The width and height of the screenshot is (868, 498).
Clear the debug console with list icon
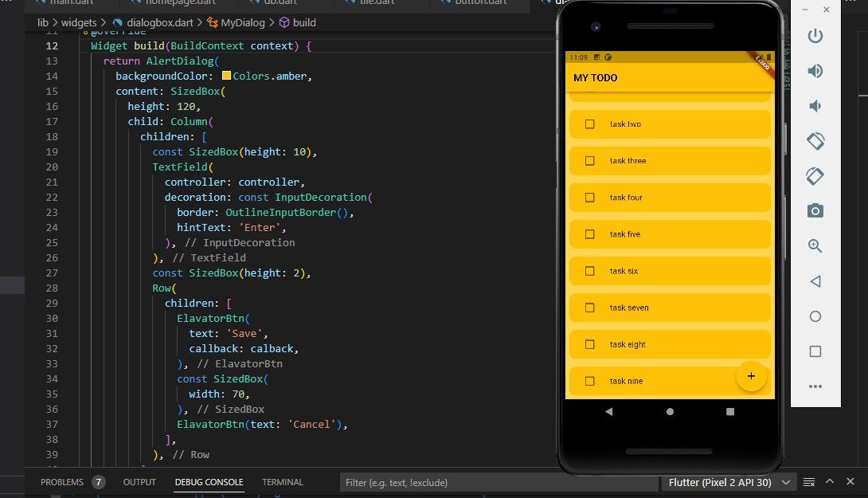[809, 483]
